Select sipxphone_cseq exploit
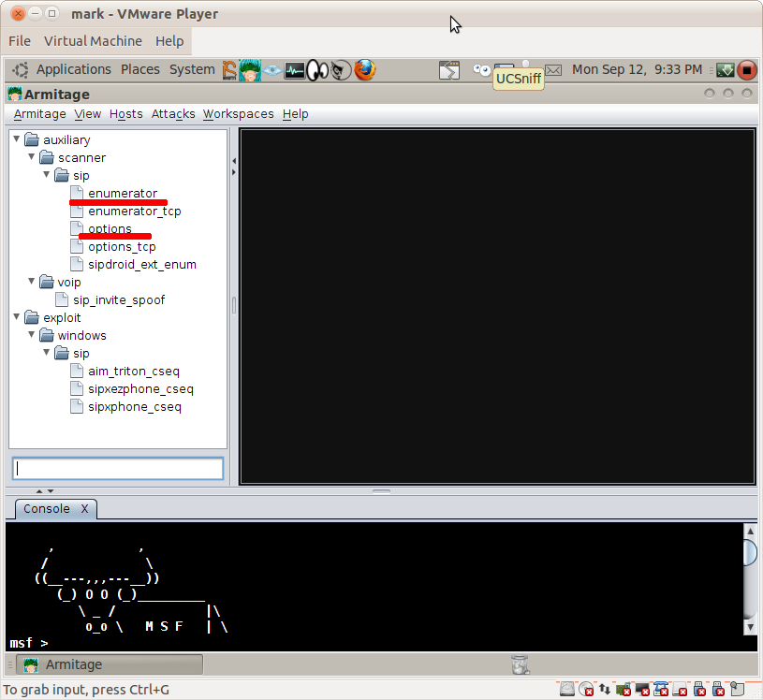Viewport: 763px width, 700px height. pyautogui.click(x=135, y=407)
